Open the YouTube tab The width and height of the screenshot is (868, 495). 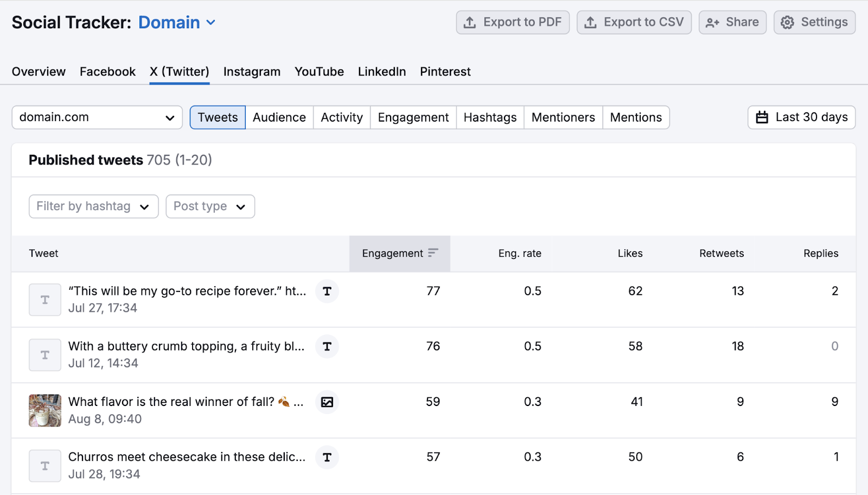point(319,72)
